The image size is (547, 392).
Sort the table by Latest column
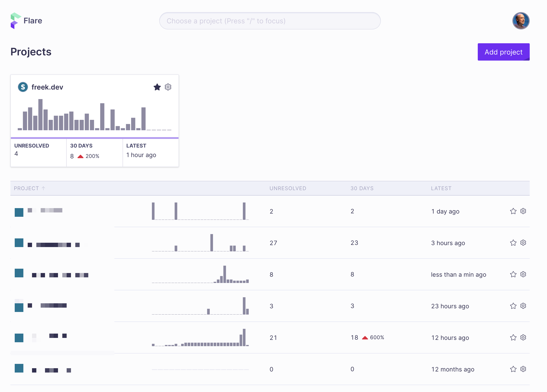[x=441, y=188]
